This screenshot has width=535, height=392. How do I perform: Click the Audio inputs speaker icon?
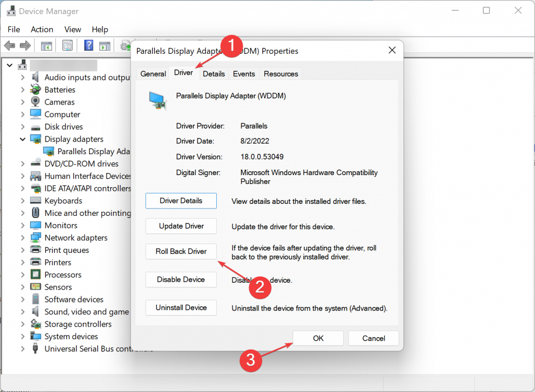pos(35,77)
